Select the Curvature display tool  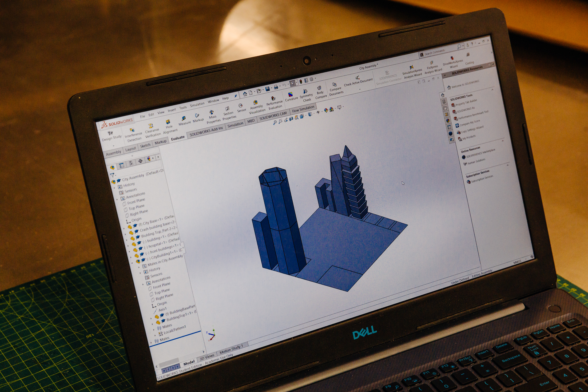[x=290, y=95]
